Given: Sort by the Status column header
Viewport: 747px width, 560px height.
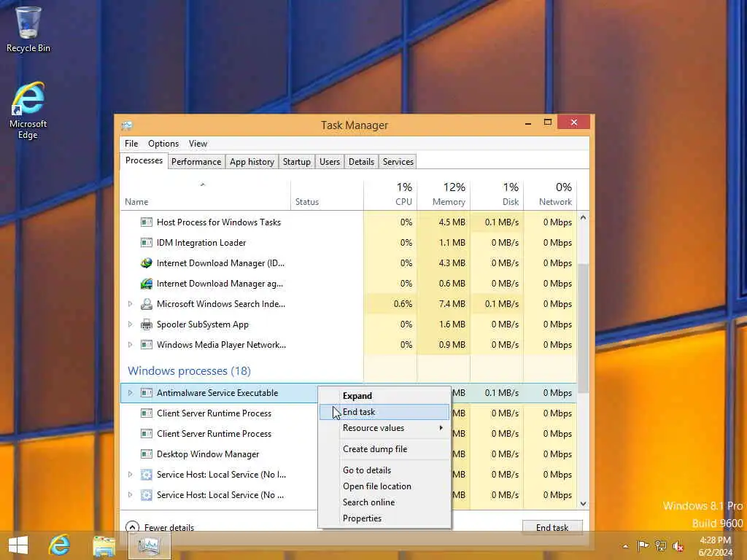Looking at the screenshot, I should tap(327, 195).
